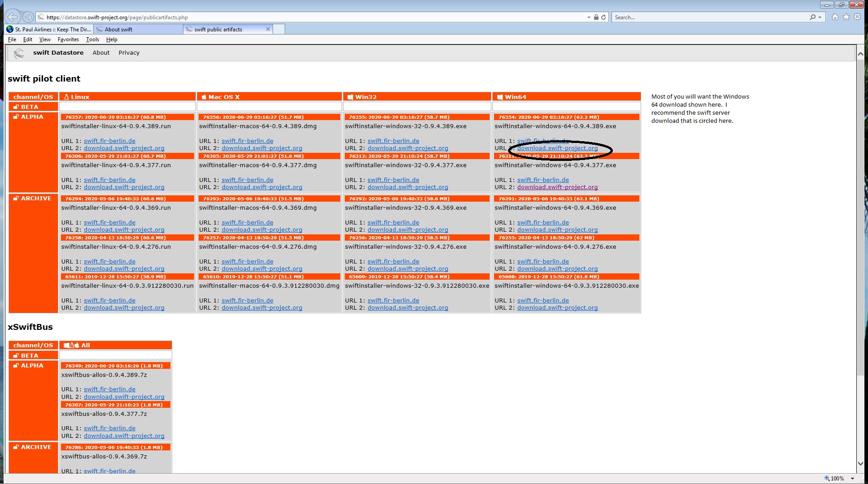Open the View menu
Screen dimensions: 868x484
(45, 39)
